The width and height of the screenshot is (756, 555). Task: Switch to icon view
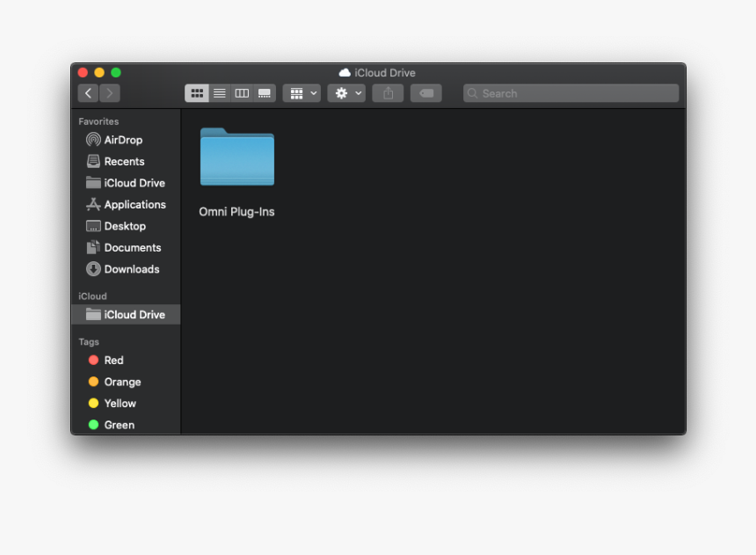197,93
